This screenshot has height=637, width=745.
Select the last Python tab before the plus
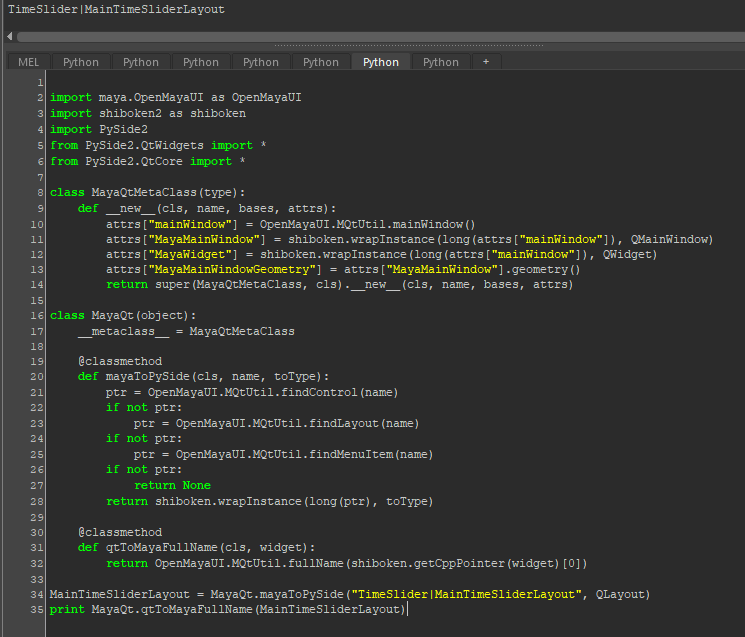pyautogui.click(x=441, y=62)
